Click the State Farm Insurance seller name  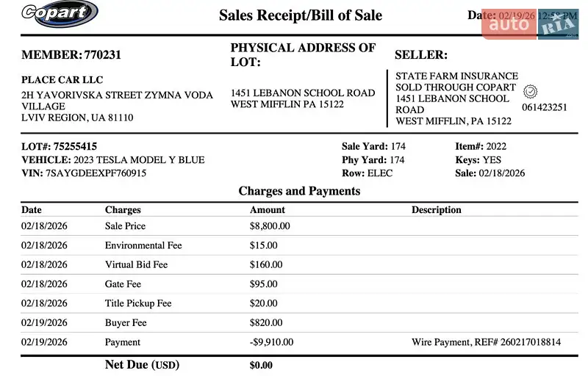[456, 76]
